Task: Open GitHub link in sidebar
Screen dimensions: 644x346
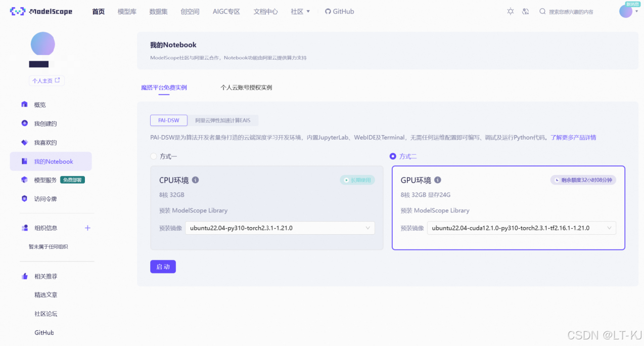Action: pos(44,332)
